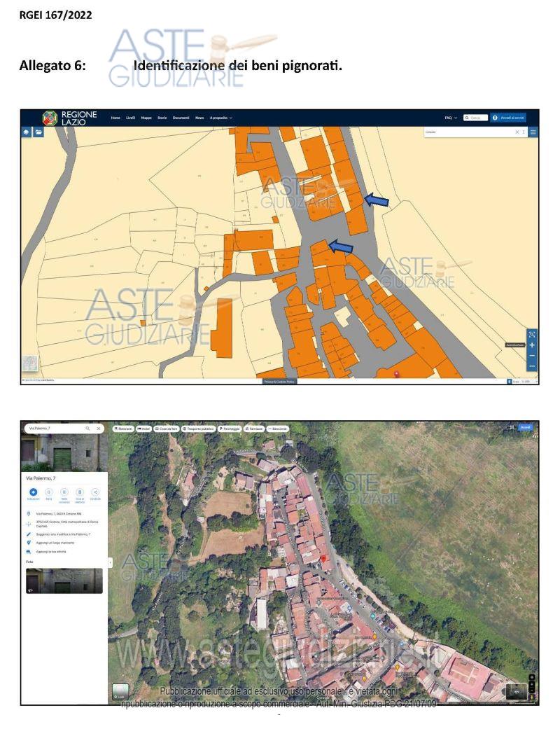Select Mappe in the top navigation
This screenshot has width=560, height=729.
click(146, 118)
